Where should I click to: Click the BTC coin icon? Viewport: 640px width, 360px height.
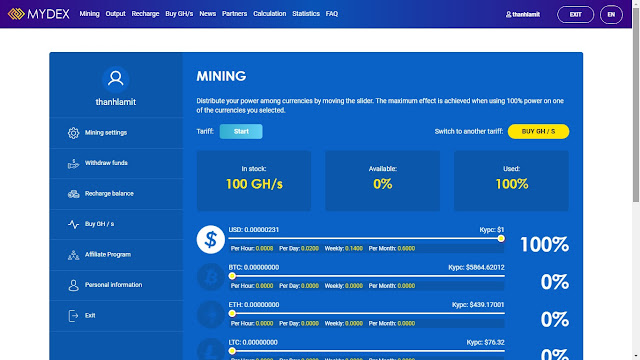point(211,277)
